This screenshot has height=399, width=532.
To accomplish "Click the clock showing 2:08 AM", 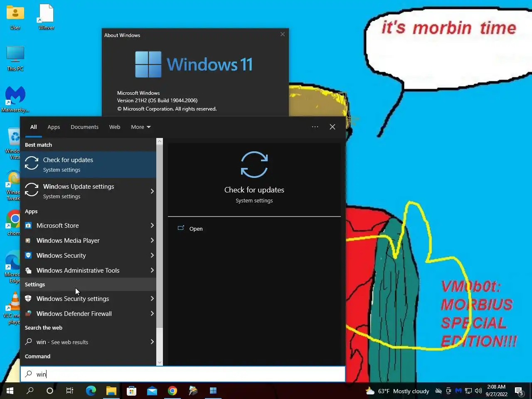I will point(496,391).
